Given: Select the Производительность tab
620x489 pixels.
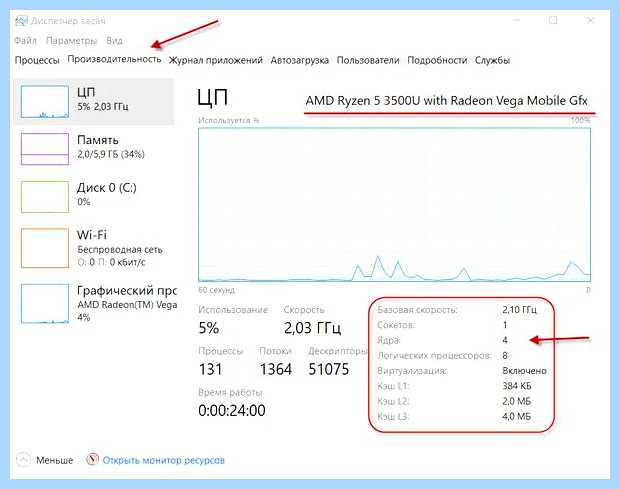Looking at the screenshot, I should point(114,59).
